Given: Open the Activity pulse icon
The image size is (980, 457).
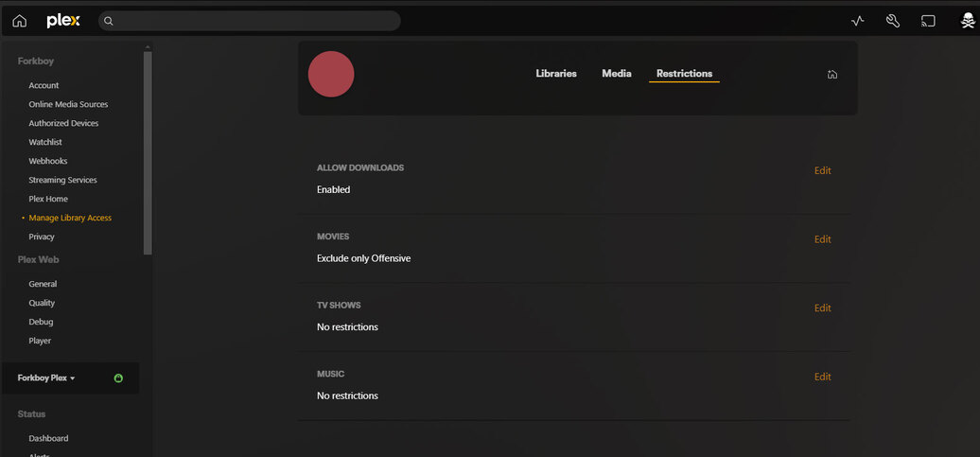Looking at the screenshot, I should (857, 21).
